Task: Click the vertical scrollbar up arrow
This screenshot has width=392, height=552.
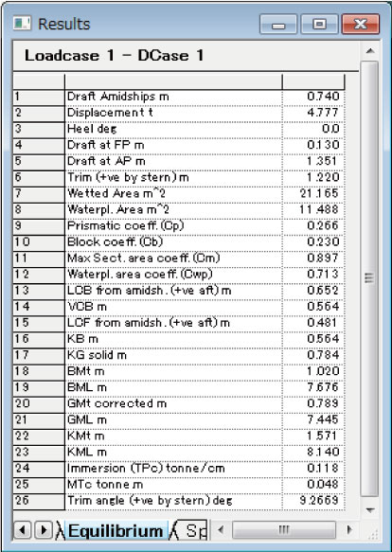Action: [370, 51]
